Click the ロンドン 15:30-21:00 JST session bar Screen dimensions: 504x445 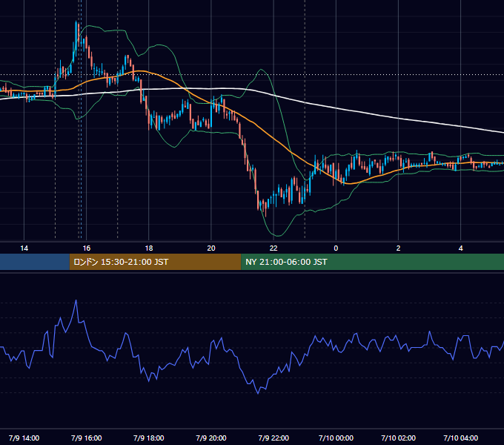click(x=155, y=262)
